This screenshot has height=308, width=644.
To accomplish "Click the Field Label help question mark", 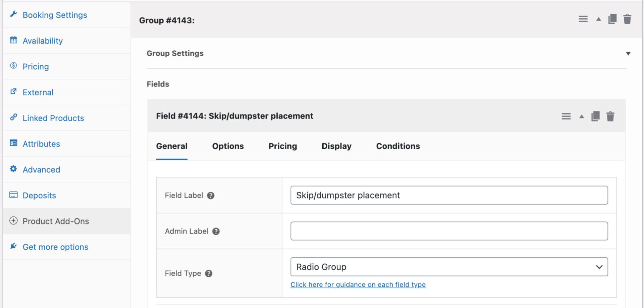I will click(210, 195).
